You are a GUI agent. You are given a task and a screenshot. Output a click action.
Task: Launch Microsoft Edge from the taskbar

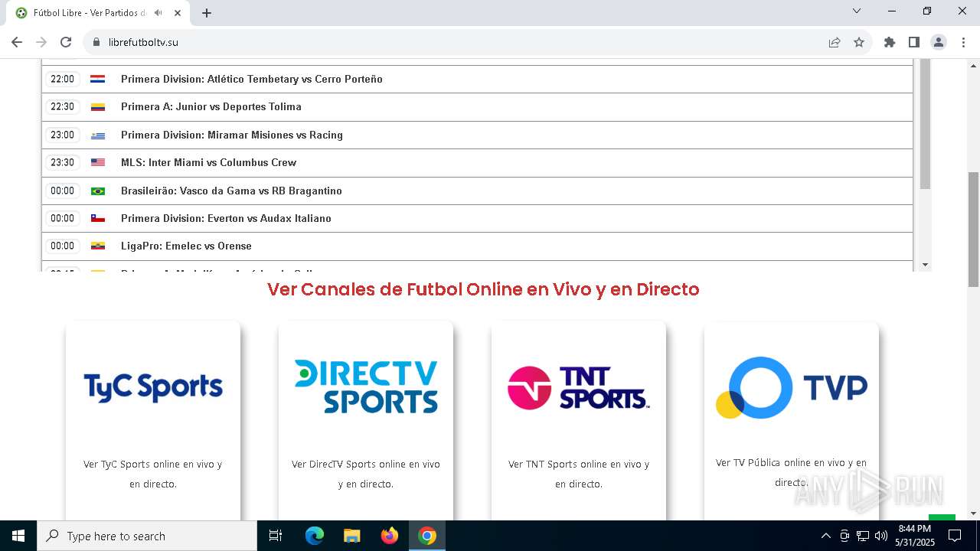coord(315,536)
